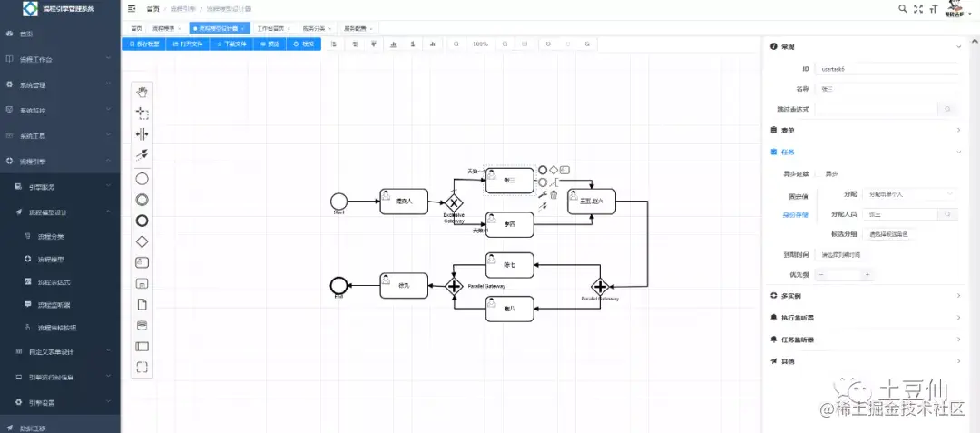Click the wrench icon beside the 张三 task

pos(543,195)
